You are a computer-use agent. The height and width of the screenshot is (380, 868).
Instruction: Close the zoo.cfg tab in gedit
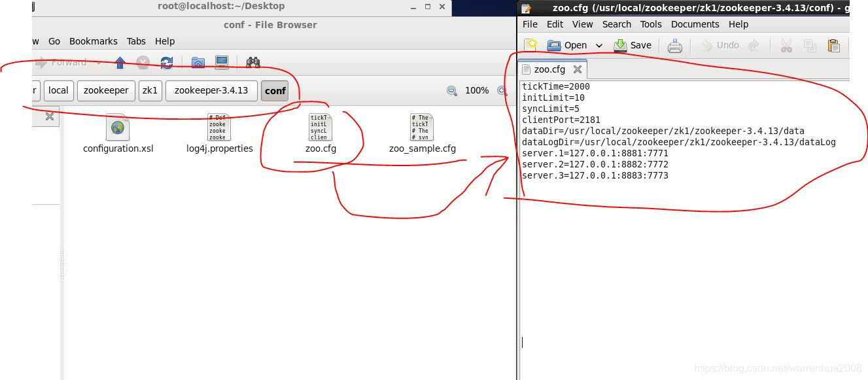pos(577,69)
